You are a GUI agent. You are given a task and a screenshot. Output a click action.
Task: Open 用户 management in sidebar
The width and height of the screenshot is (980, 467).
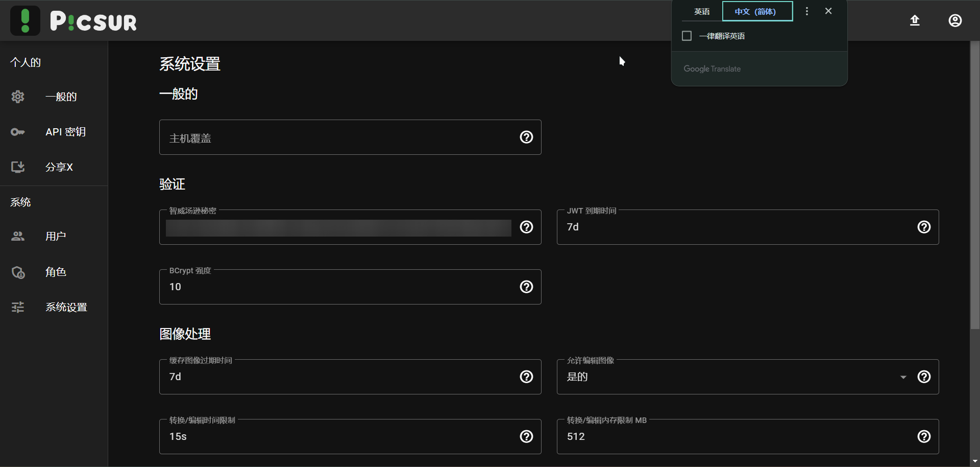[54, 237]
